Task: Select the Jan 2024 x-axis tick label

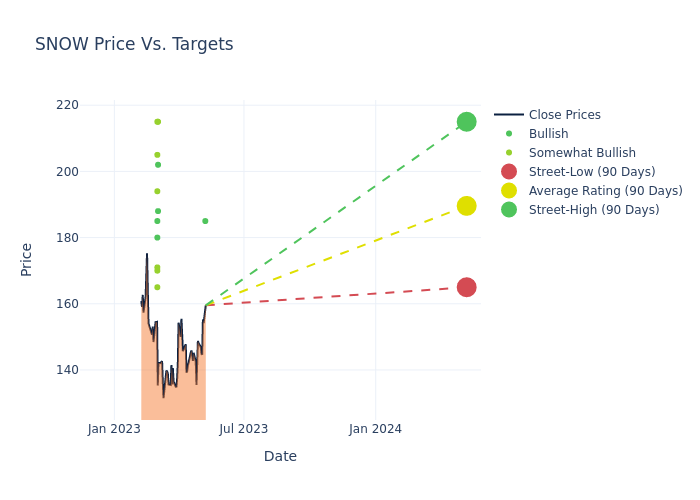Action: point(375,429)
